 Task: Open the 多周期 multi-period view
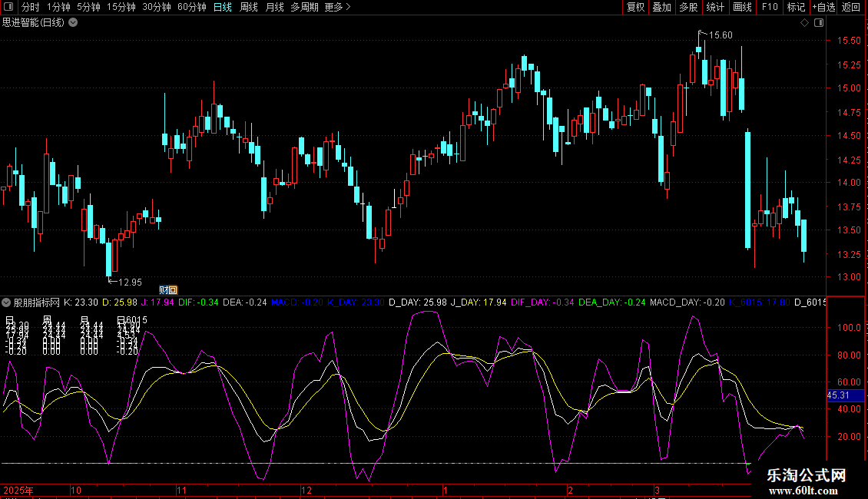[x=304, y=7]
